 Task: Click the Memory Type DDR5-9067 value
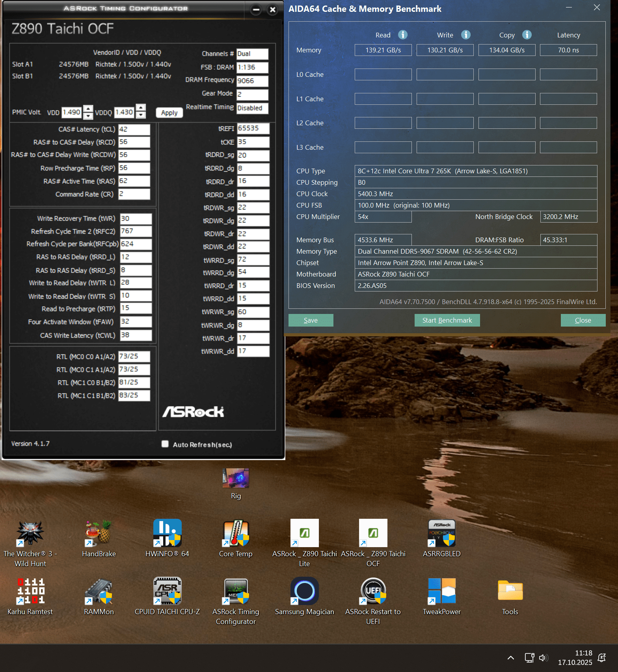(476, 251)
